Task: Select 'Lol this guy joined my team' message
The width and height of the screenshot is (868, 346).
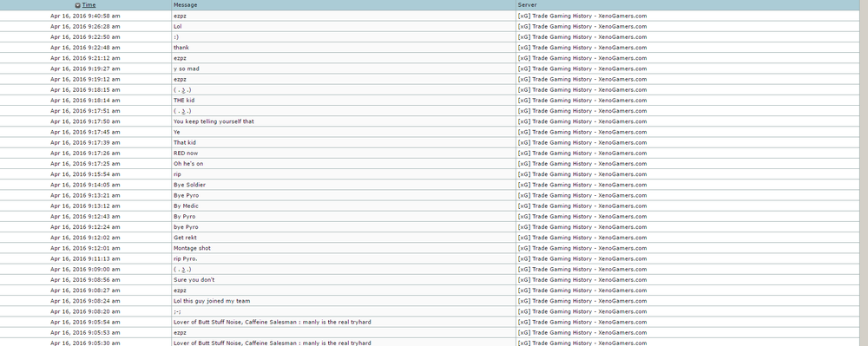Action: point(212,301)
